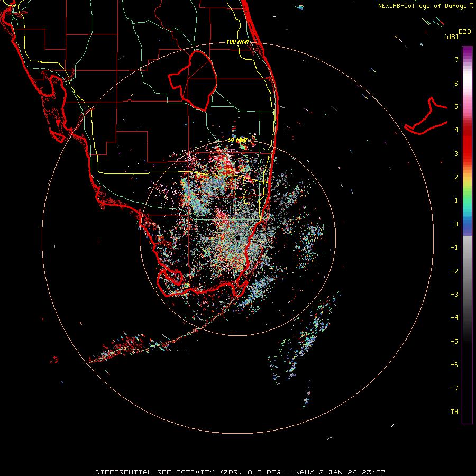Click the [dB] units label
Viewport: 476px width, 476px height.
[x=451, y=36]
